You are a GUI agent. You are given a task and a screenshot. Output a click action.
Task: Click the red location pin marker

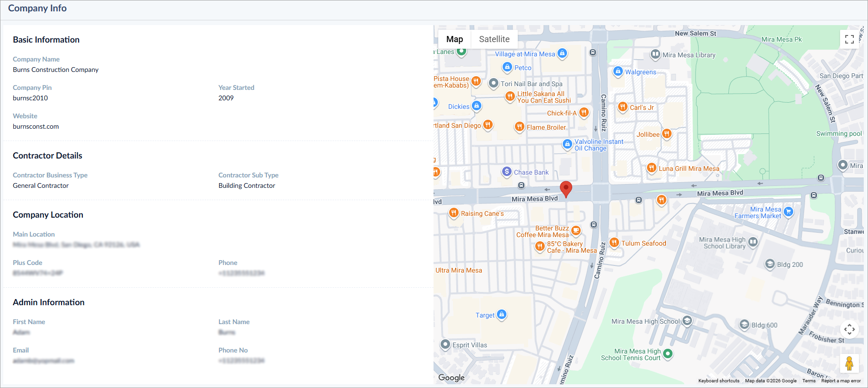click(566, 189)
